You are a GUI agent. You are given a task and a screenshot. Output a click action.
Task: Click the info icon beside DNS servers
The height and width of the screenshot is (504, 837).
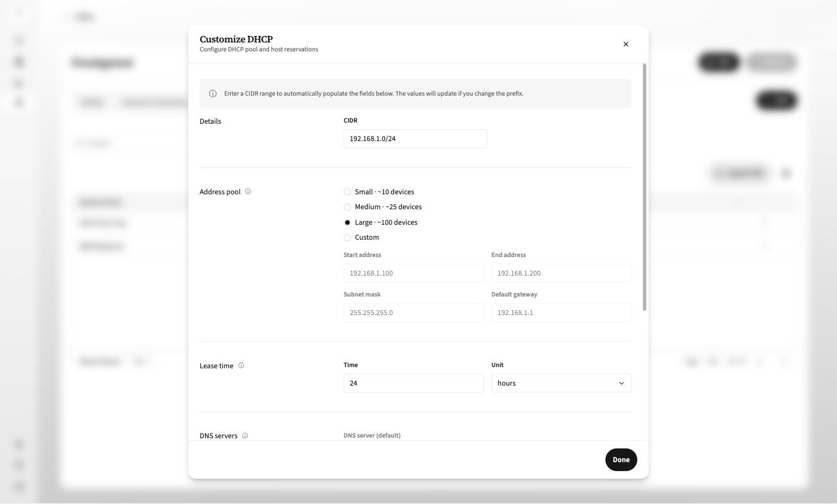click(x=245, y=436)
